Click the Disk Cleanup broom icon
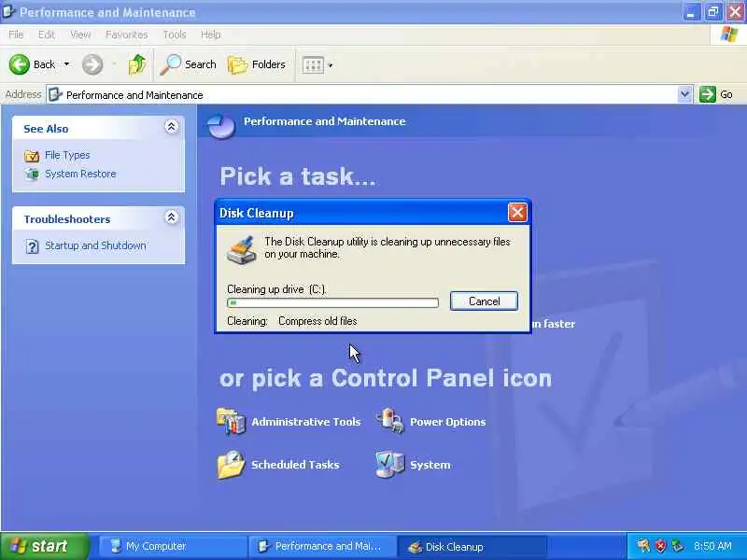 coord(242,250)
